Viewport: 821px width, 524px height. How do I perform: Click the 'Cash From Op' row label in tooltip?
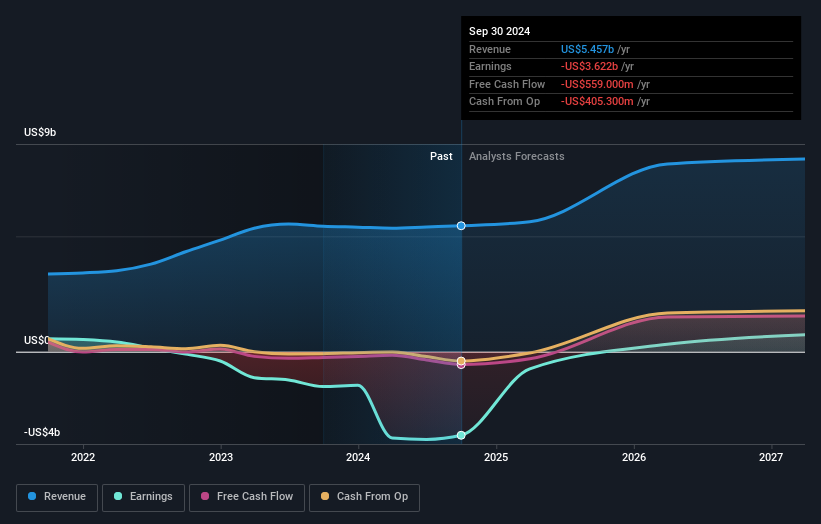point(504,102)
